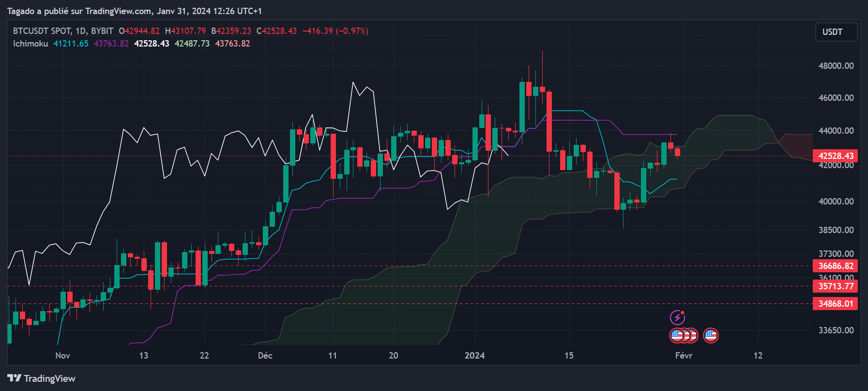Click the Déc label on the time axis
The width and height of the screenshot is (868, 391).
point(265,356)
